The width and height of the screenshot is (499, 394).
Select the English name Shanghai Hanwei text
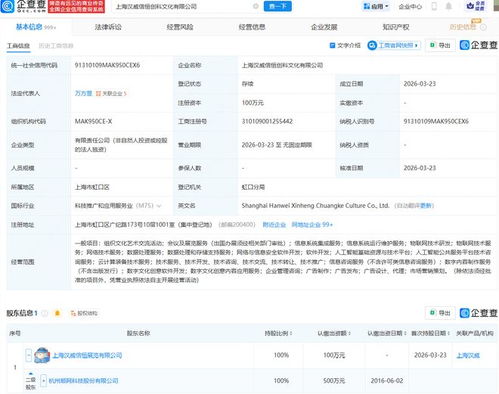(x=315, y=206)
